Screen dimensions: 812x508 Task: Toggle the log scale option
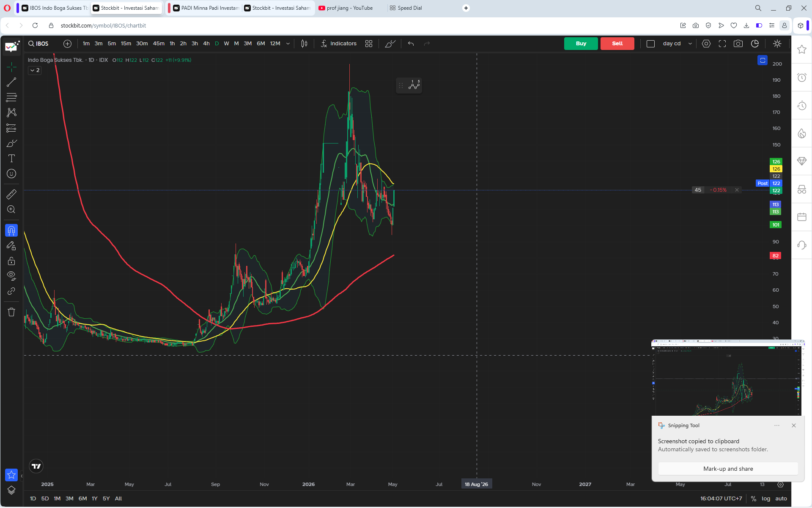click(x=766, y=498)
